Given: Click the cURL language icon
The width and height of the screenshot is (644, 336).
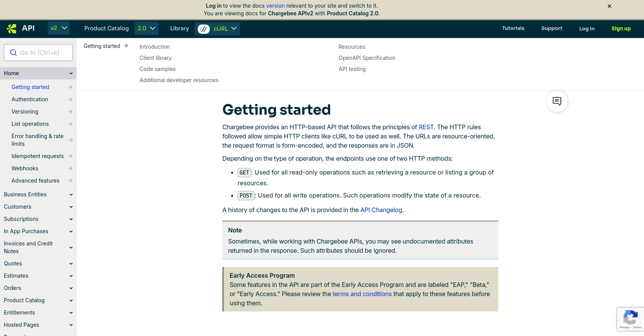Looking at the screenshot, I should 204,29.
